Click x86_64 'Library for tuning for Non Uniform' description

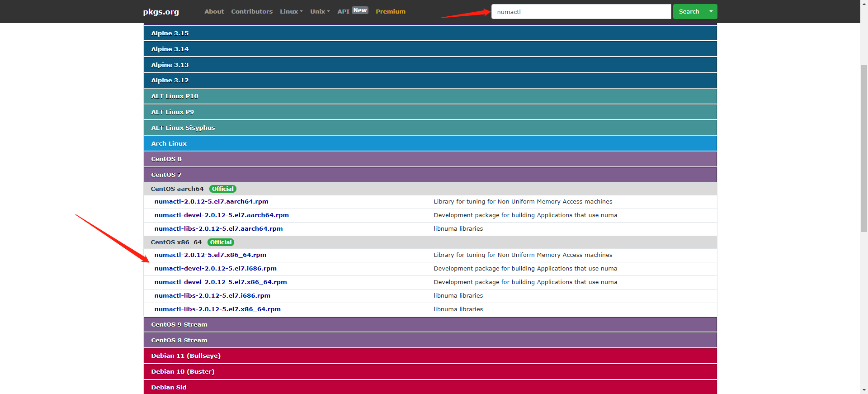pos(523,255)
